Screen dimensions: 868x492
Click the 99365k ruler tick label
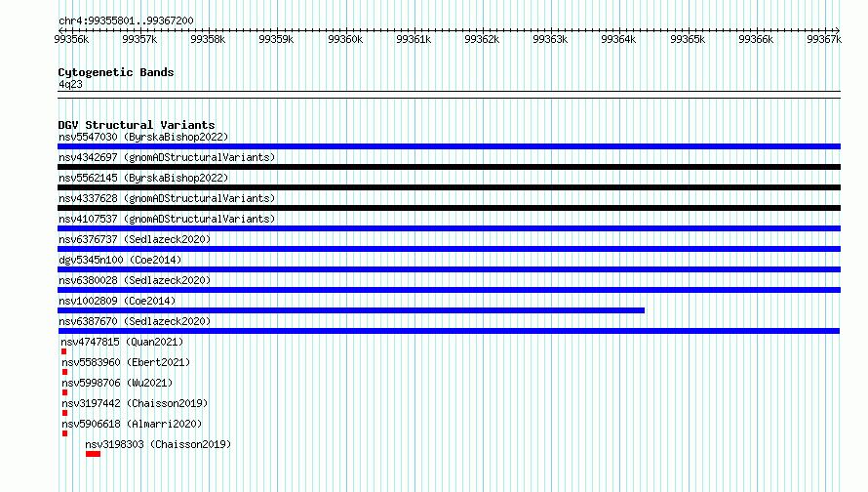688,39
